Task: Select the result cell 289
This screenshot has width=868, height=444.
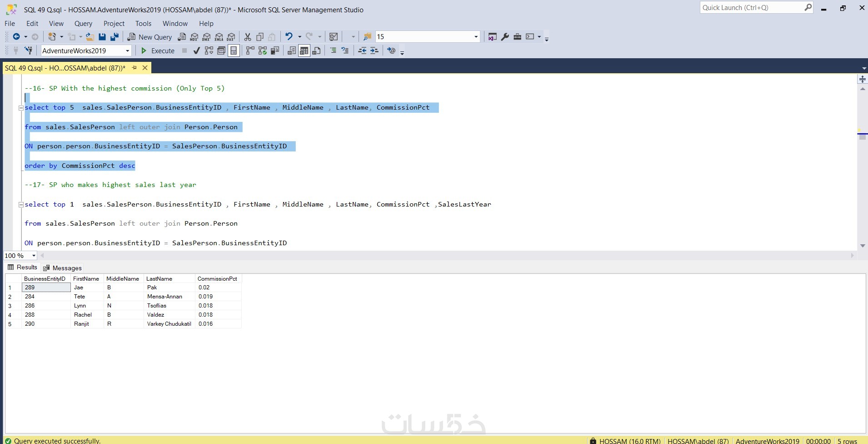Action: (46, 288)
